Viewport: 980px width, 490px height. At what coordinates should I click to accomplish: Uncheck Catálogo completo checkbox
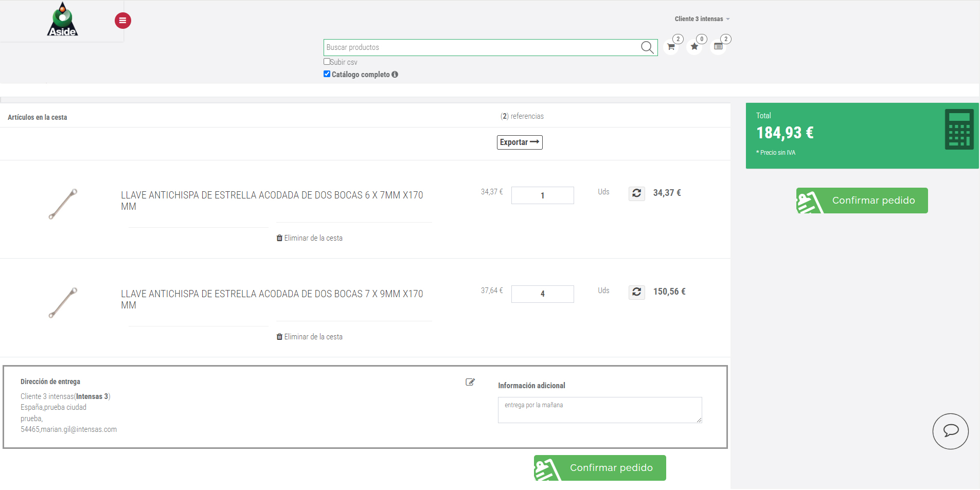327,74
